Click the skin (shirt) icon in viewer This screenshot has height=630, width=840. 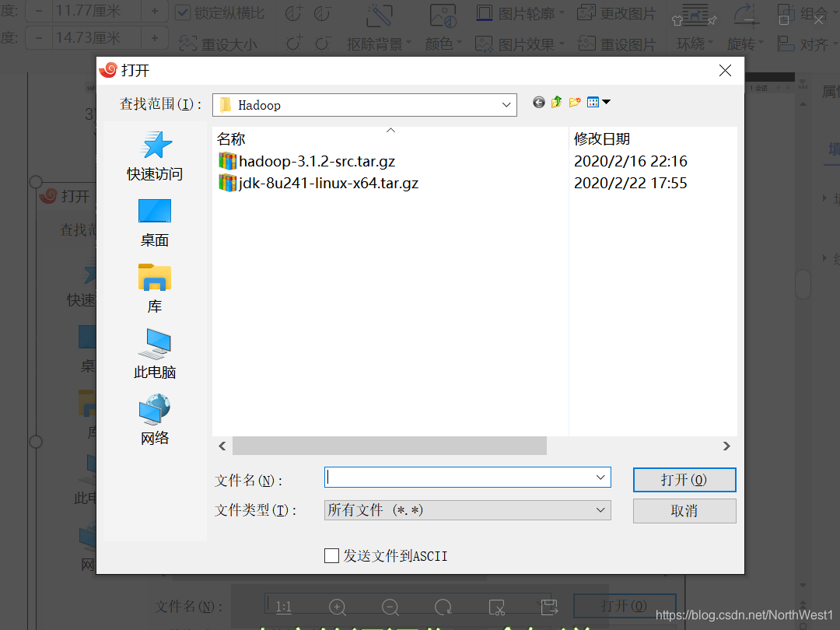tap(677, 21)
